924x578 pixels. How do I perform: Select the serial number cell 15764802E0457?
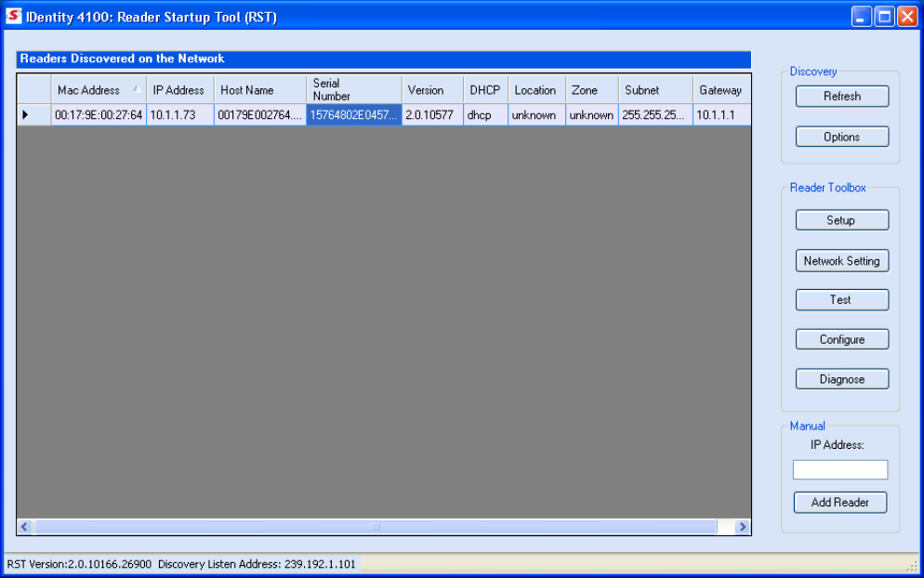click(x=354, y=115)
